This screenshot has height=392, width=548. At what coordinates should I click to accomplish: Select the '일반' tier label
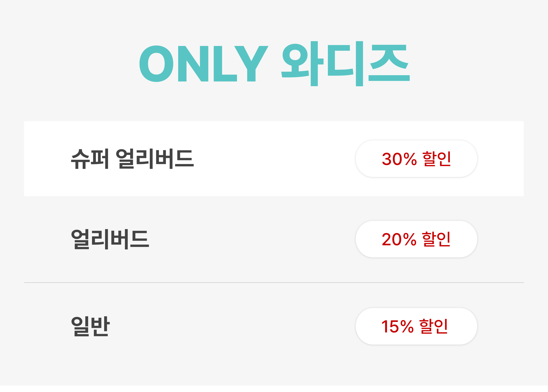coord(90,326)
